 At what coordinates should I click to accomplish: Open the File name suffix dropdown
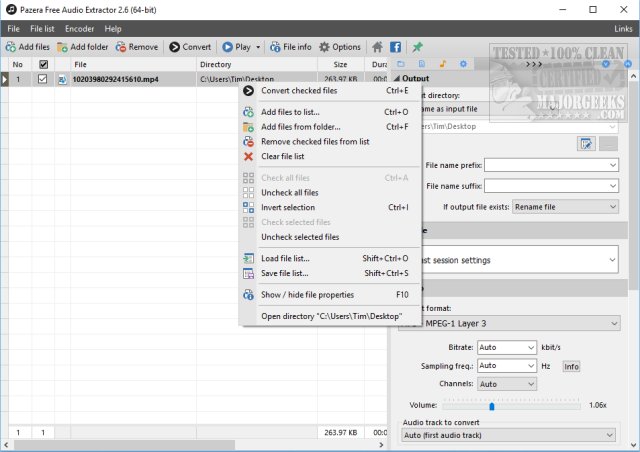[x=613, y=186]
